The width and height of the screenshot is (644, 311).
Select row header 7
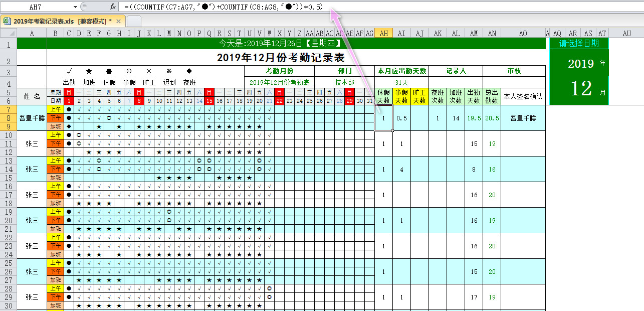(8, 109)
